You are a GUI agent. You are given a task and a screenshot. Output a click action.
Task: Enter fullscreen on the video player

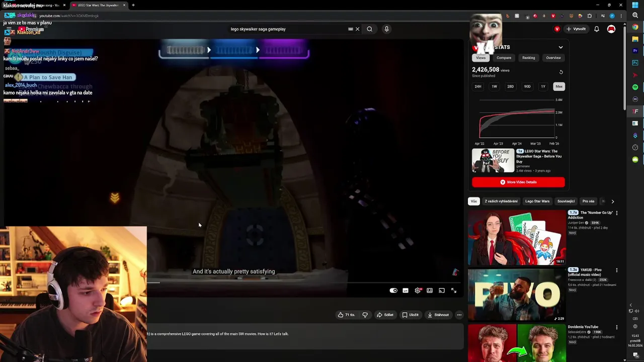coord(454,291)
